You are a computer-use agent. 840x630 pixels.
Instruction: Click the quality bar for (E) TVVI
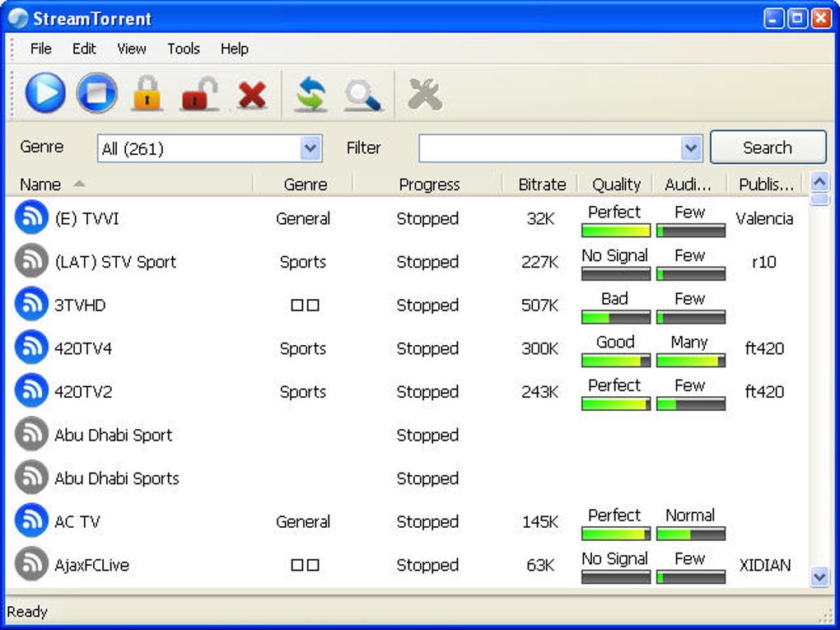(615, 231)
